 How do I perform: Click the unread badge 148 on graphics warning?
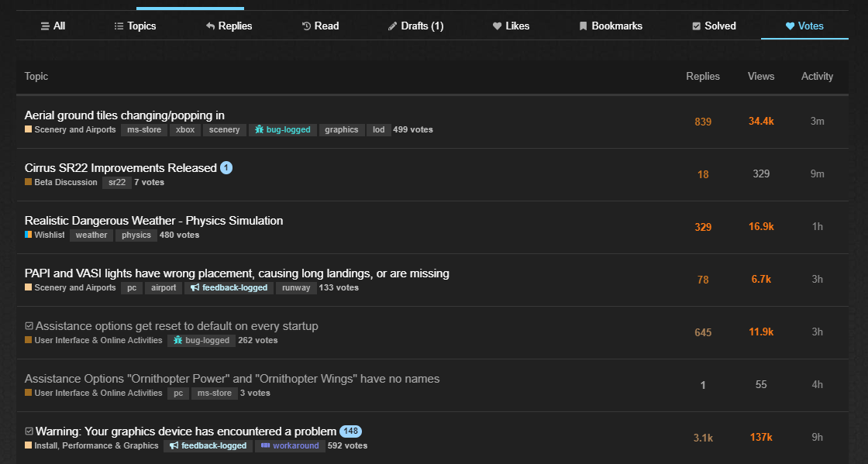pos(350,431)
